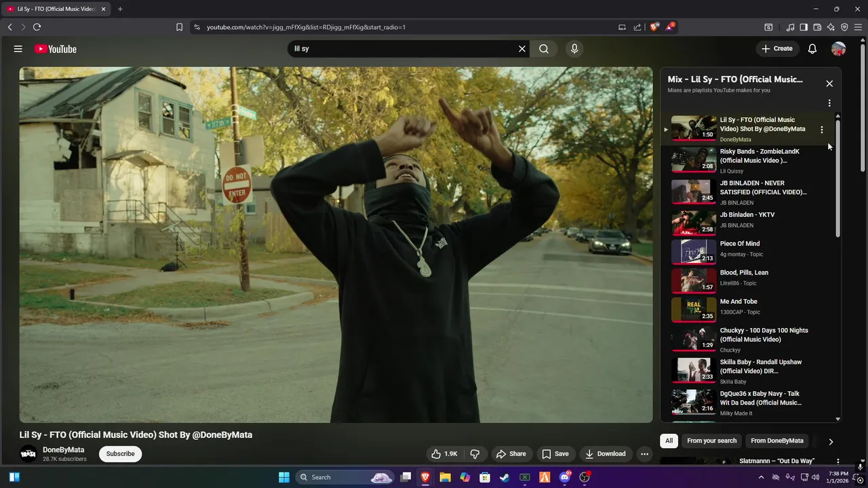This screenshot has height=488, width=868.
Task: Reload the current page
Action: click(37, 27)
